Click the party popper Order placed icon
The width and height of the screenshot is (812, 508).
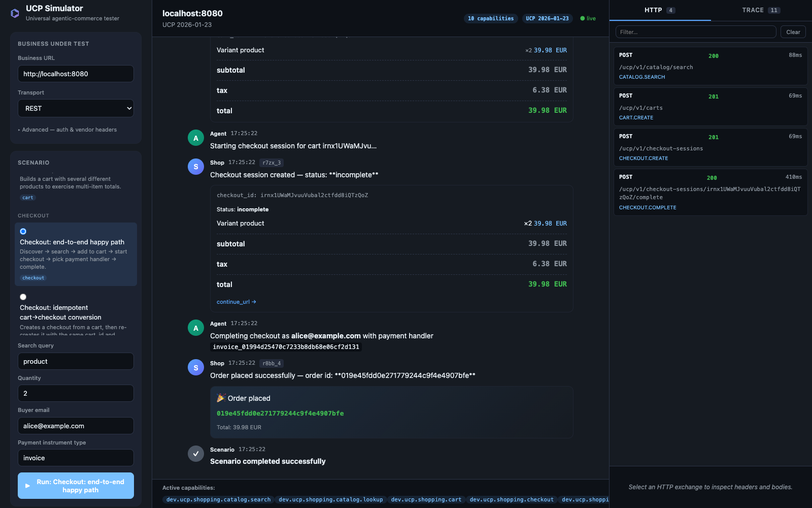(x=221, y=398)
